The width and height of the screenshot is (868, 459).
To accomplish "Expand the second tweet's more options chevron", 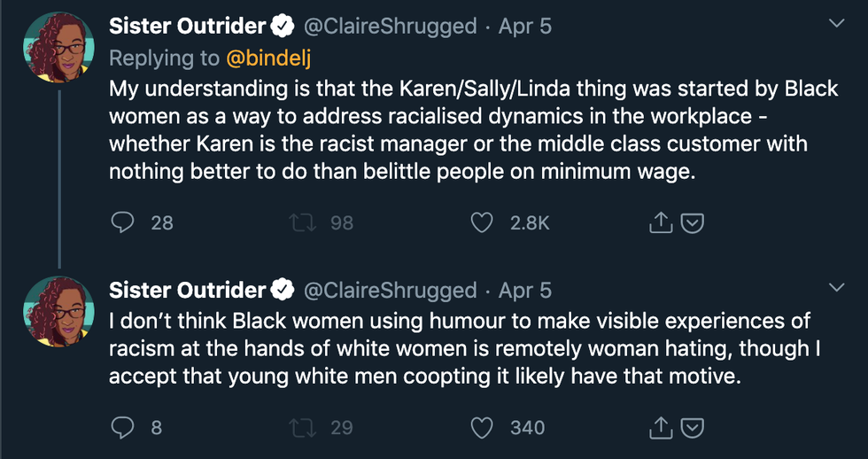I will coord(835,287).
